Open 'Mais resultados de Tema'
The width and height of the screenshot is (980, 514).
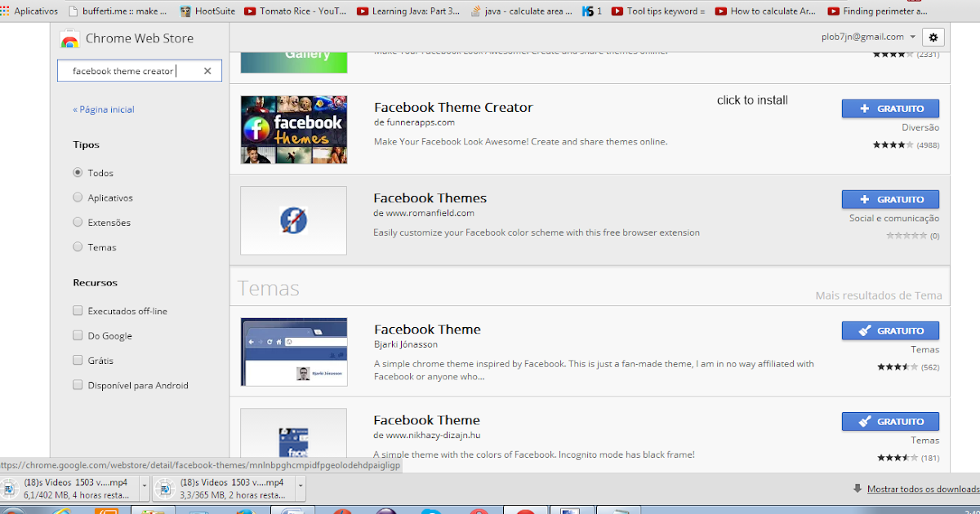click(x=878, y=295)
